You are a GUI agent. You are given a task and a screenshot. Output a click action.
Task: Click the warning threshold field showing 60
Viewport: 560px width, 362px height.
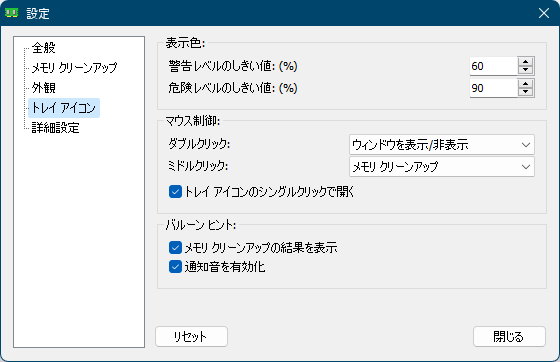point(493,66)
